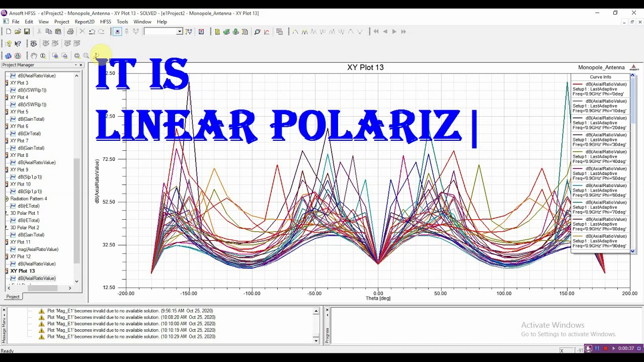The height and width of the screenshot is (362, 644).
Task: Select XY Plot 13 in project tree
Action: coord(23,271)
